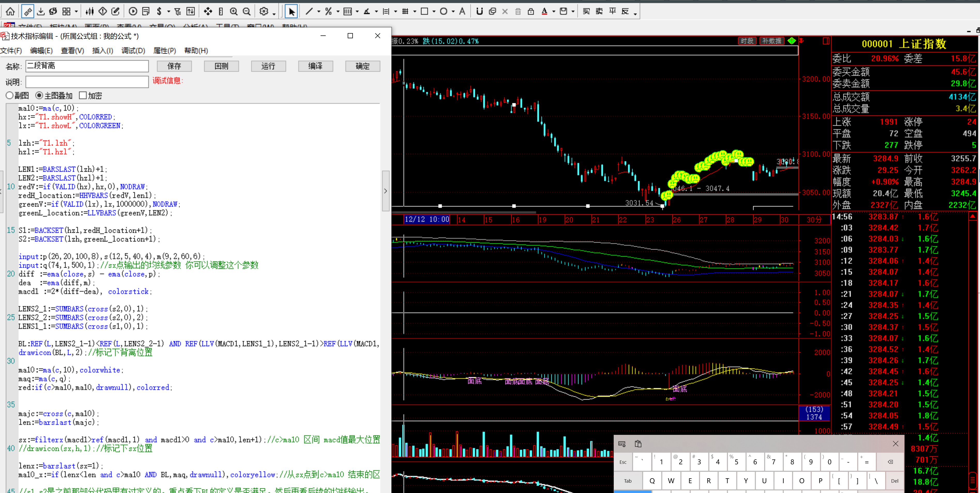Open the 文件(F) menu in formula editor

(x=11, y=51)
